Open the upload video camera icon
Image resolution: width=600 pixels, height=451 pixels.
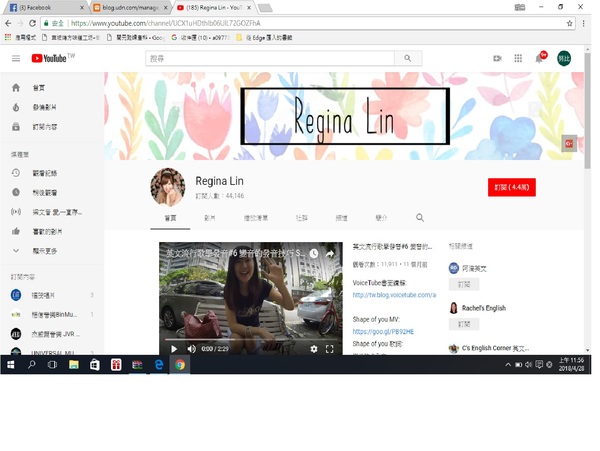coord(497,59)
